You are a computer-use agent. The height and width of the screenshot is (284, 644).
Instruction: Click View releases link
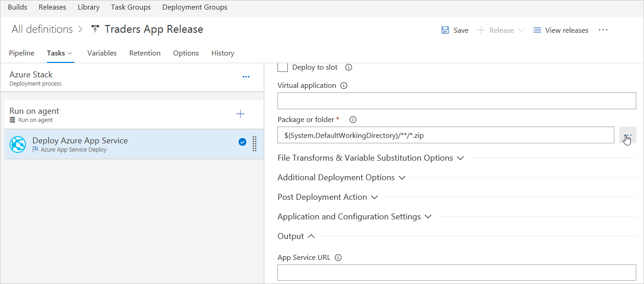pyautogui.click(x=567, y=30)
